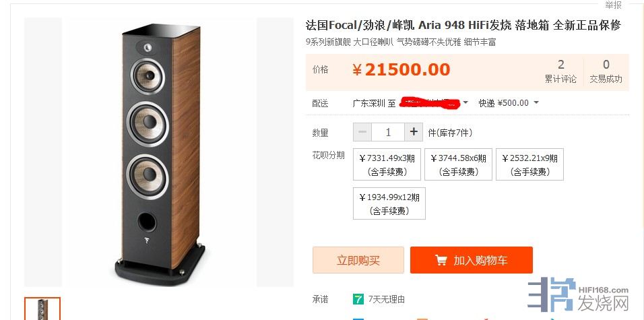The image size is (644, 320).
Task: Click the 加入购物车 add-to-cart button
Action: pyautogui.click(x=471, y=260)
